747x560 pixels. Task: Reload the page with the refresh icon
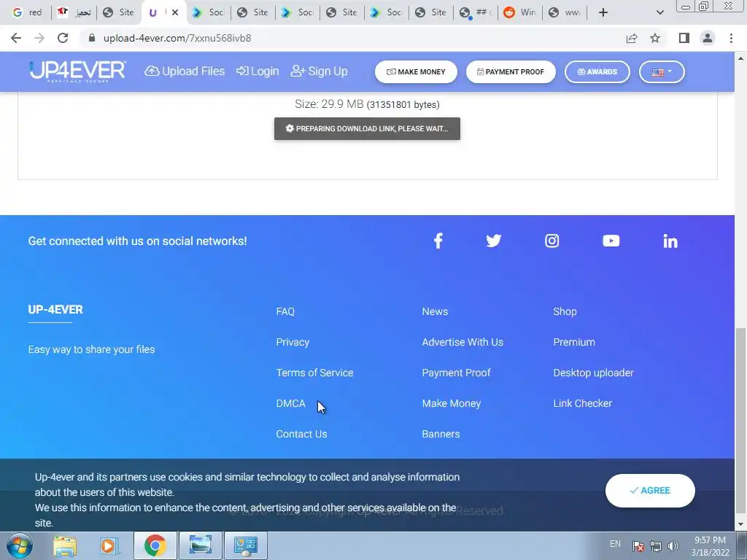tap(63, 38)
